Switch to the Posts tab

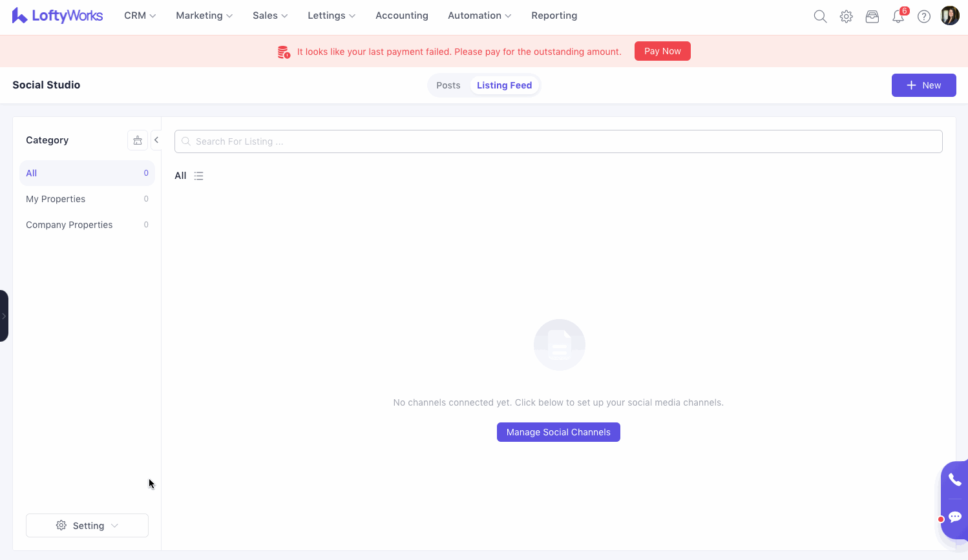(448, 85)
